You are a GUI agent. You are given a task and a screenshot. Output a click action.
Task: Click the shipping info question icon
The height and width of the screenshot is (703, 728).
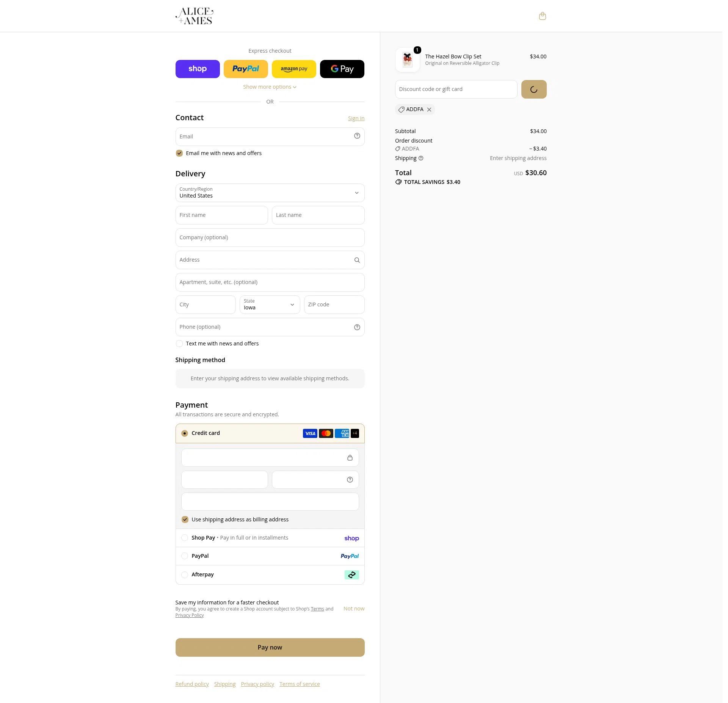click(421, 158)
